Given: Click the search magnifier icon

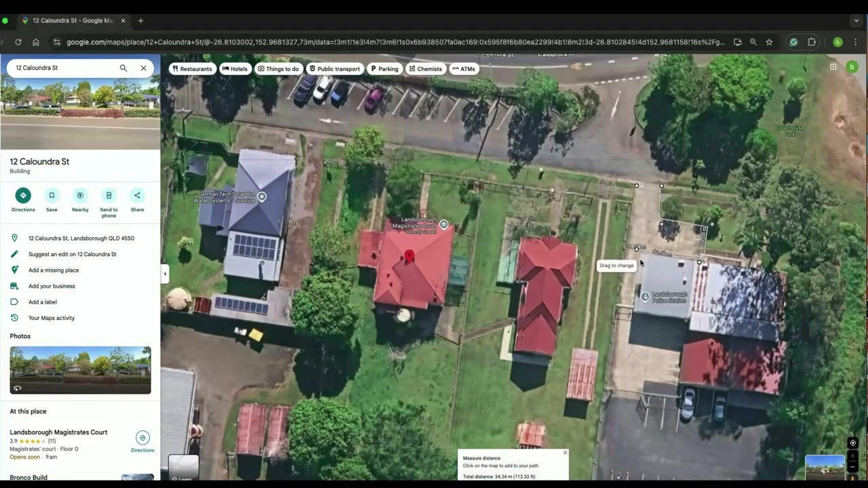Looking at the screenshot, I should (x=123, y=68).
